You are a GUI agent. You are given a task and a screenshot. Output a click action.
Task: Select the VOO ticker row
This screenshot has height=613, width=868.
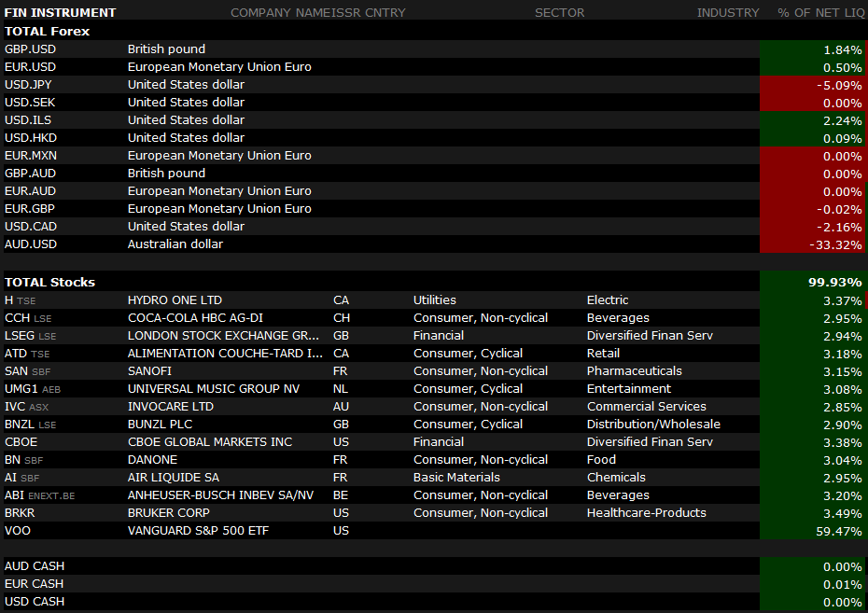[434, 531]
